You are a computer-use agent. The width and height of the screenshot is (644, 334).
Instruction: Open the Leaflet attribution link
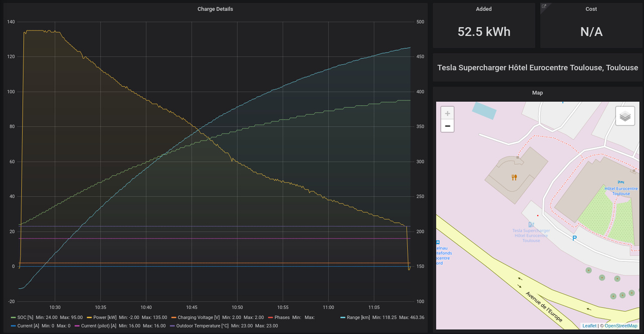(589, 326)
